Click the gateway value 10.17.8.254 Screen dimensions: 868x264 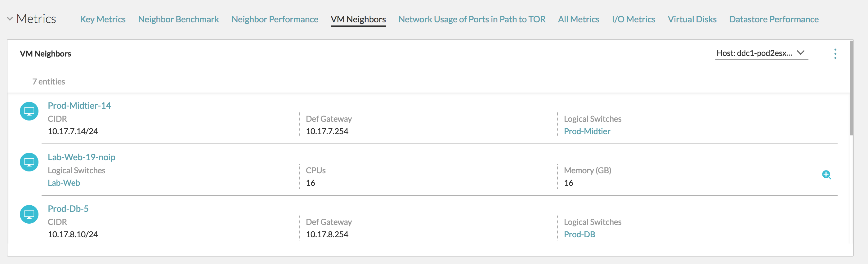click(327, 234)
